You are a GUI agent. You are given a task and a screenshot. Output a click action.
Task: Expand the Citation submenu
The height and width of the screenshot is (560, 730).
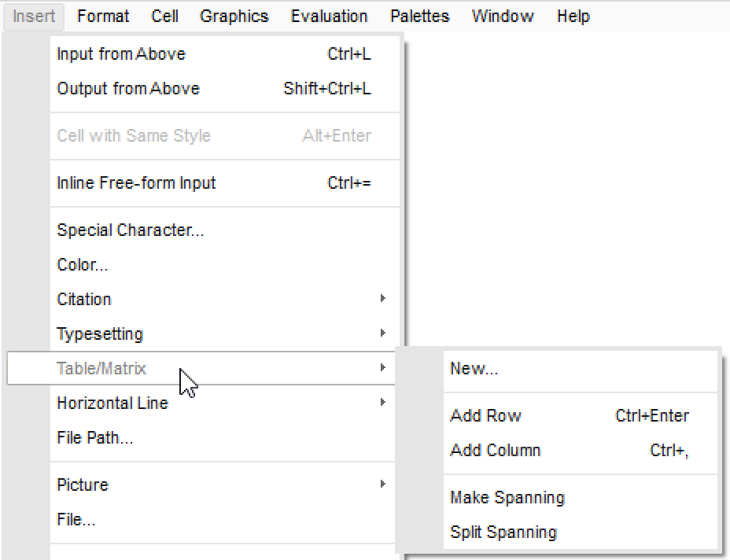[x=84, y=300]
